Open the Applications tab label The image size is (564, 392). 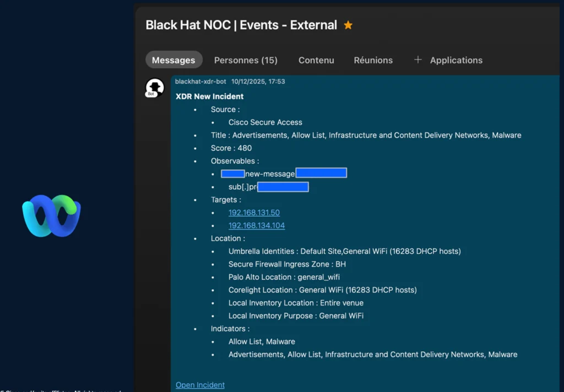pyautogui.click(x=456, y=60)
